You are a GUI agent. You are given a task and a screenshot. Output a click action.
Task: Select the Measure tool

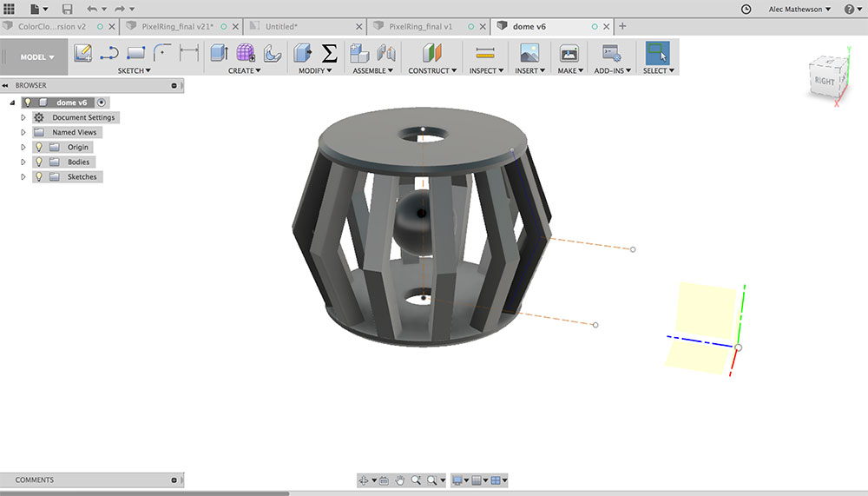tap(485, 53)
